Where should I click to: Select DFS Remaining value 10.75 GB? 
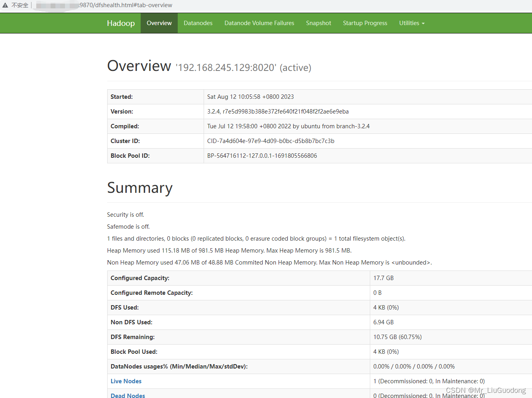(x=397, y=337)
